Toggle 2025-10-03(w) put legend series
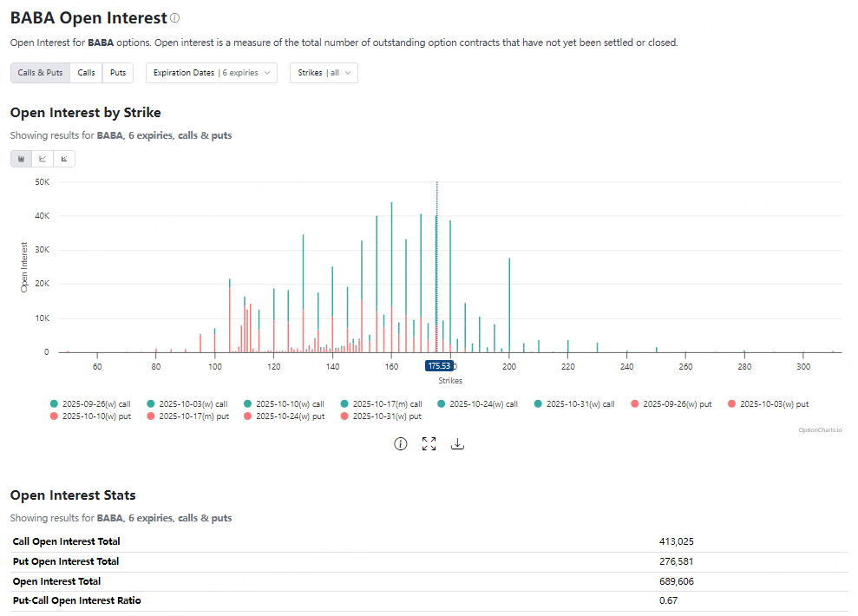 click(769, 404)
